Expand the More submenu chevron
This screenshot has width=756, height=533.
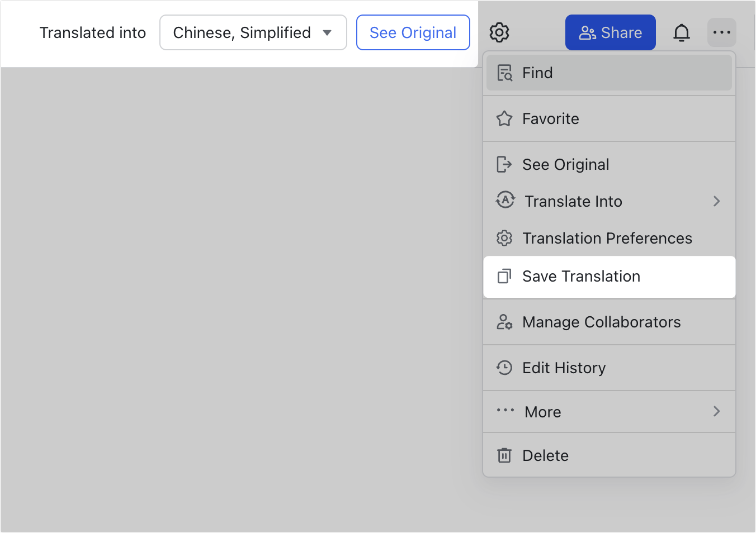(717, 412)
